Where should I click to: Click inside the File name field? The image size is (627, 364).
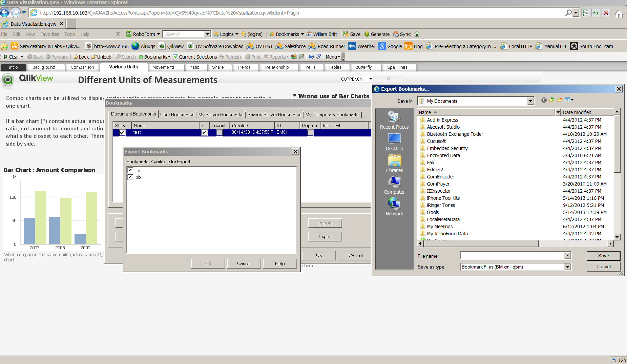point(508,256)
